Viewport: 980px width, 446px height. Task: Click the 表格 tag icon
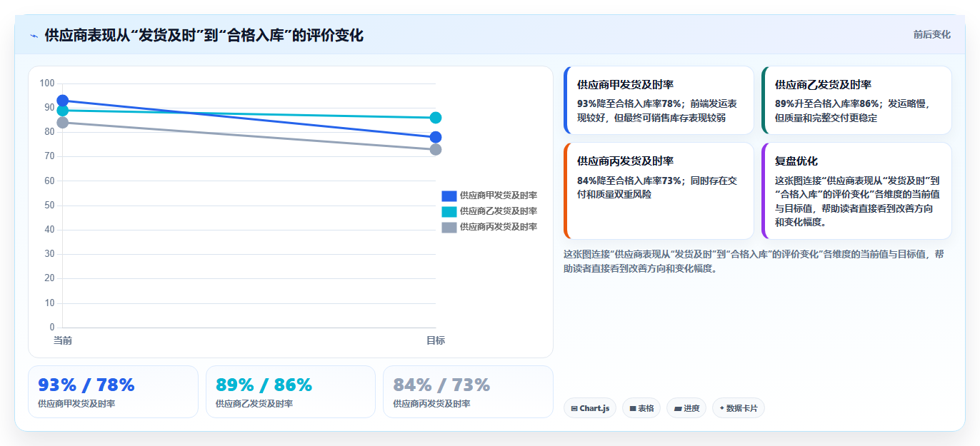(x=633, y=408)
